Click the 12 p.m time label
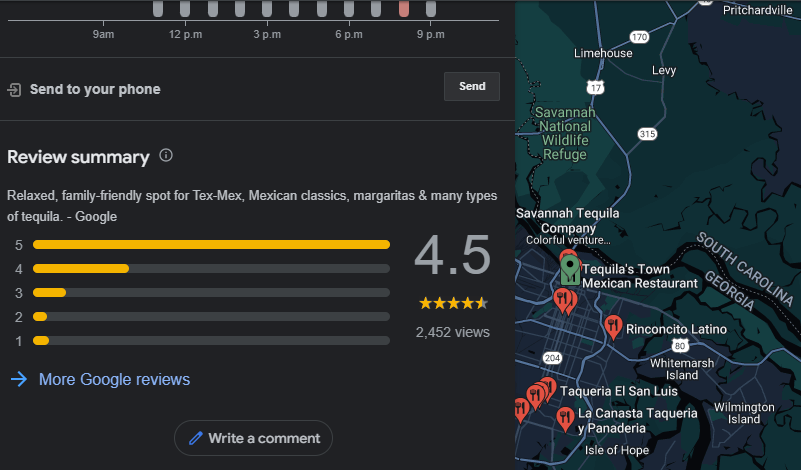Image resolution: width=801 pixels, height=470 pixels. pos(185,34)
